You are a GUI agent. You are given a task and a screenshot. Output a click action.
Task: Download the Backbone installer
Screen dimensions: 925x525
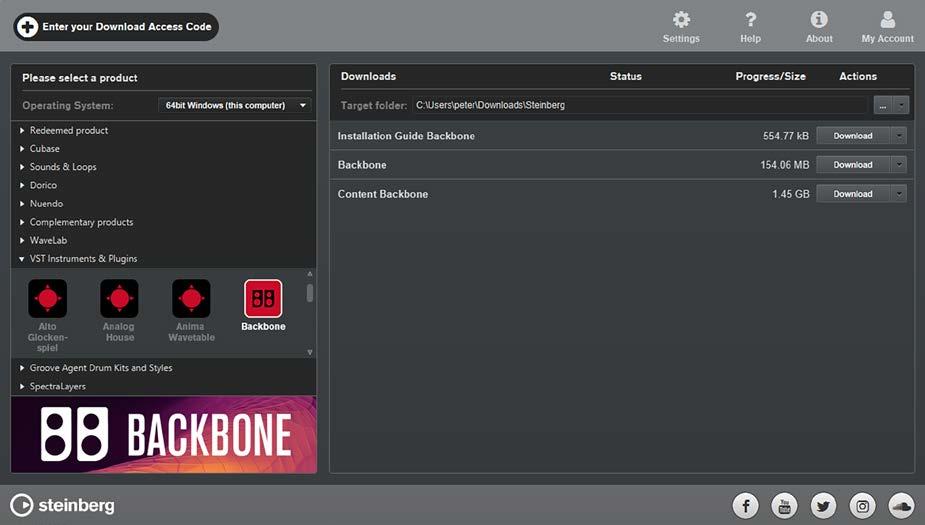tap(852, 165)
